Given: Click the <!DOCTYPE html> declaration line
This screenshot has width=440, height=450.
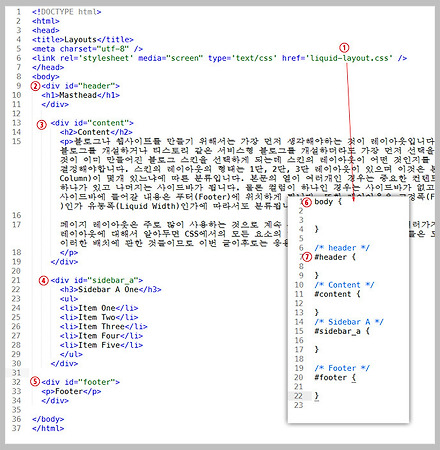Looking at the screenshot, I should 66,12.
